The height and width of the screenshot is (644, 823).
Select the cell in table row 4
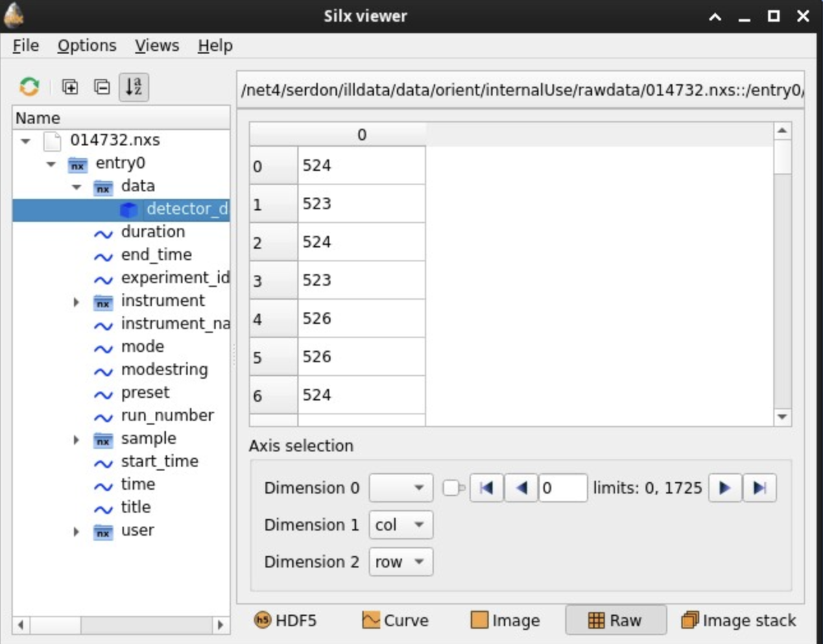[x=362, y=319]
